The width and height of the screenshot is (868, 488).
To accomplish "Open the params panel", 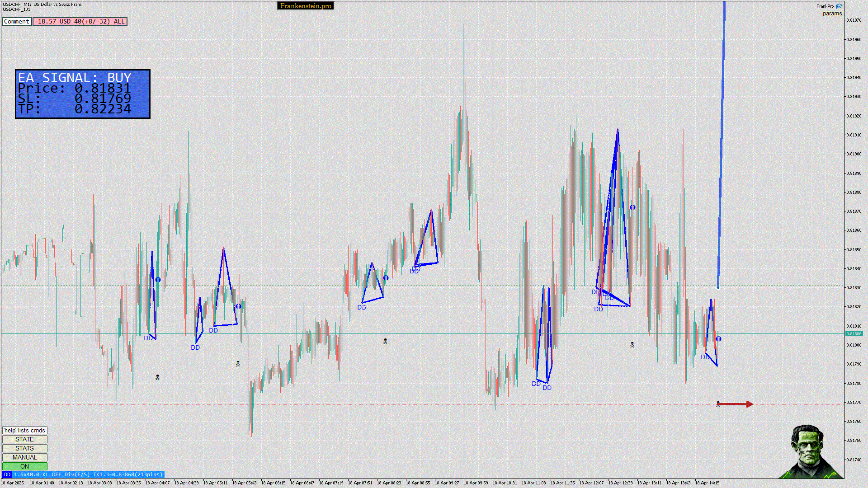I will coord(832,14).
